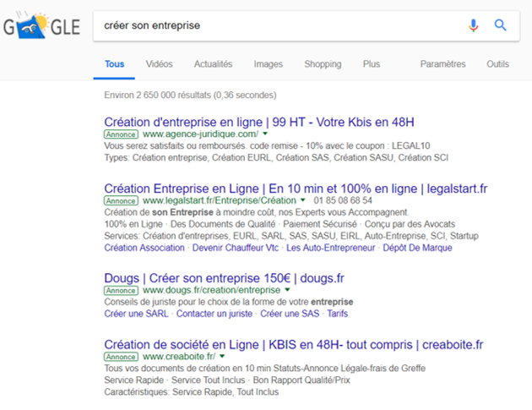Open creaboite.fr 'Création de société en Ligne' ad
The height and width of the screenshot is (410, 532).
pos(294,344)
